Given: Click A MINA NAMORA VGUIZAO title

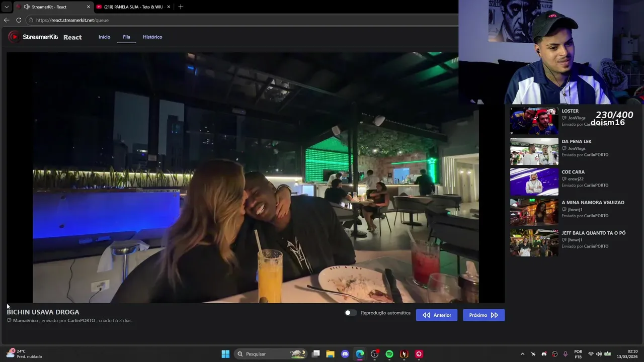Looking at the screenshot, I should 593,203.
